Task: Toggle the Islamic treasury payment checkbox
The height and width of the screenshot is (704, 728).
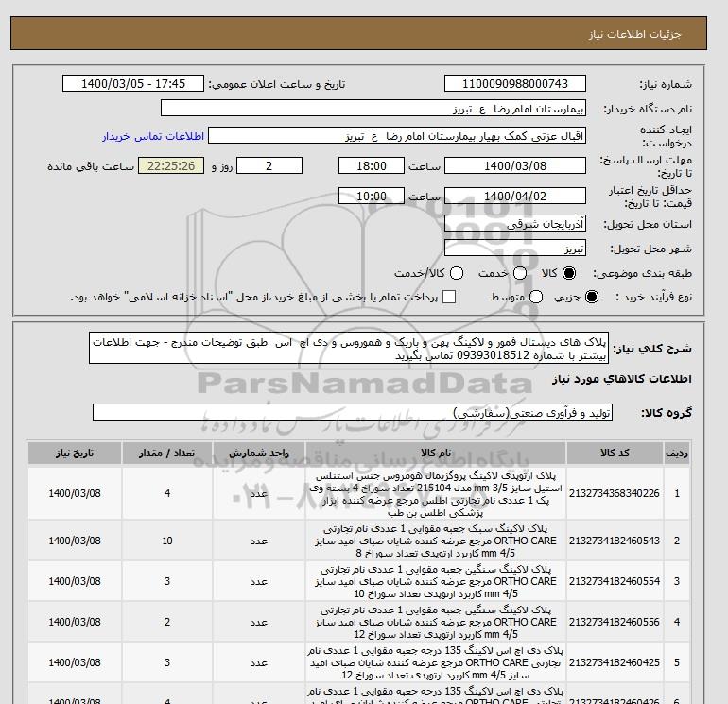Action: [449, 297]
